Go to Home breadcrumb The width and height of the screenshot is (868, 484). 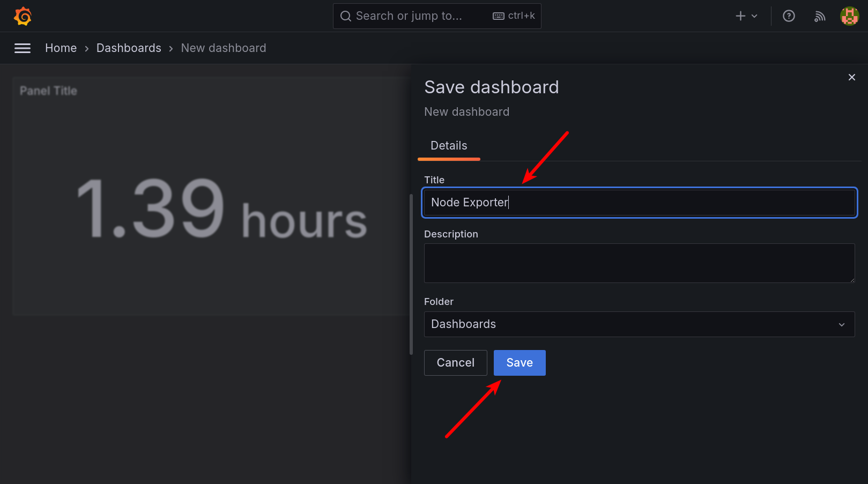(x=61, y=48)
